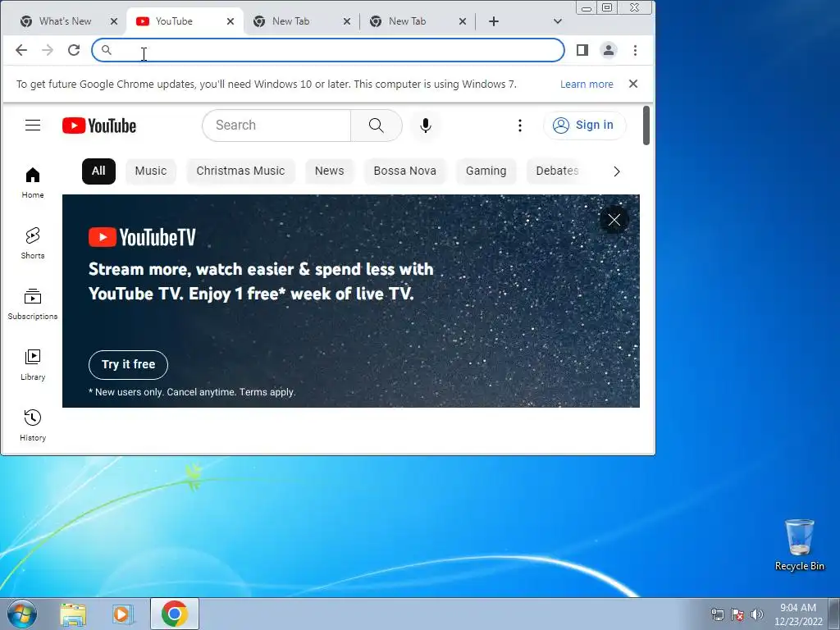
Task: Click the volume speaker tray icon
Action: pyautogui.click(x=756, y=614)
